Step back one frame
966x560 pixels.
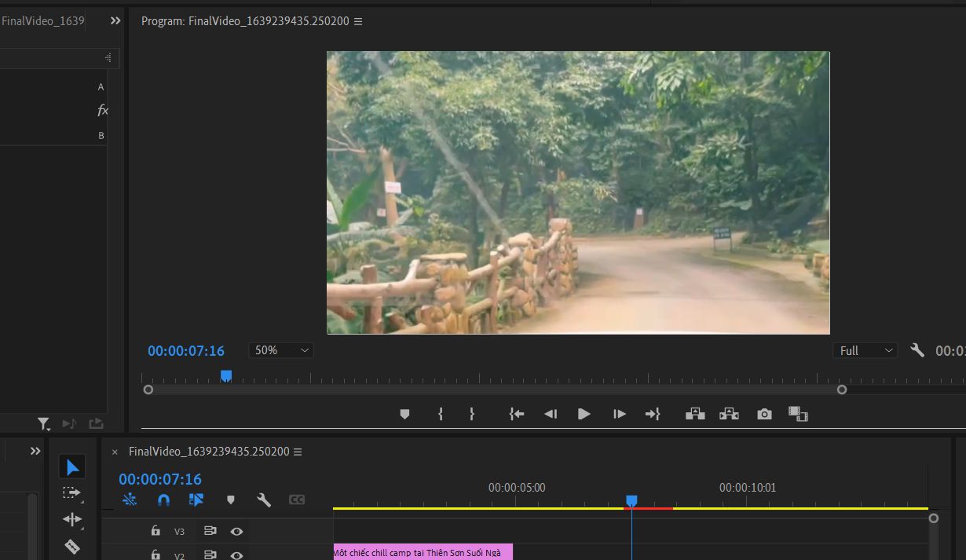point(551,414)
